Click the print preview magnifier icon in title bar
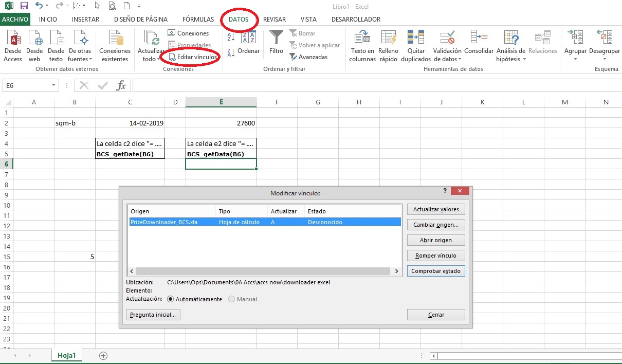 pyautogui.click(x=113, y=6)
